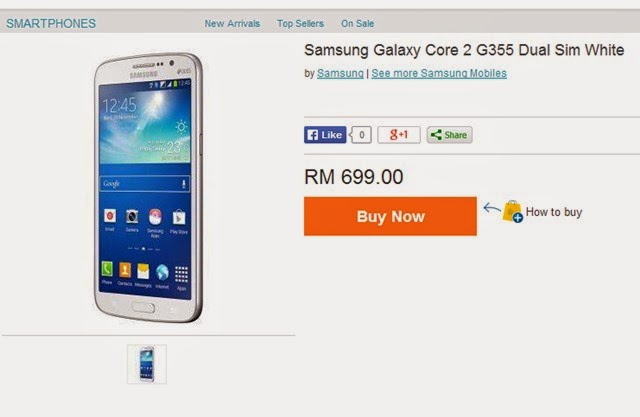Click the Google +1 button
The image size is (640, 417).
pyautogui.click(x=399, y=135)
